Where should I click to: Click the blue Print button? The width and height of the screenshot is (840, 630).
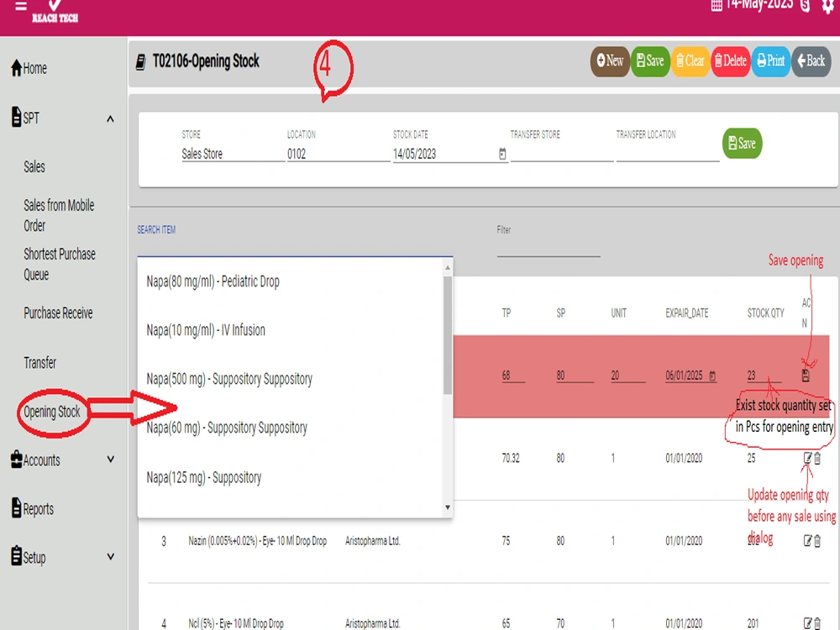tap(771, 61)
